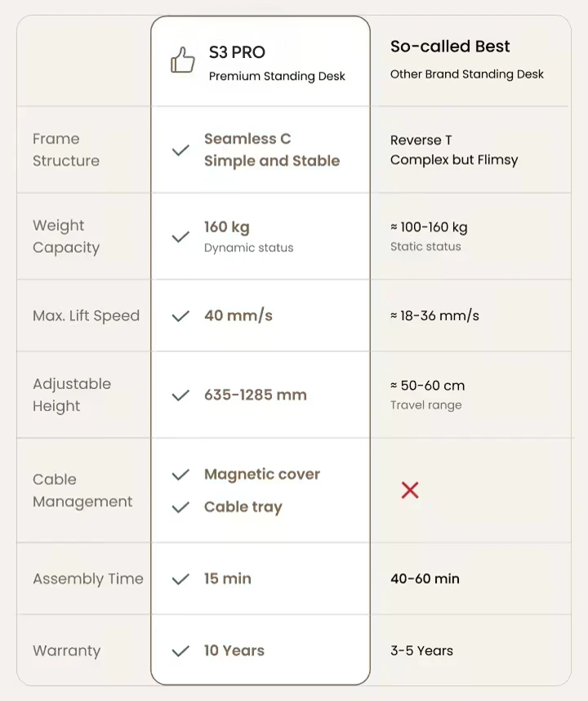The height and width of the screenshot is (701, 588).
Task: Click the Max. Lift Speed row label
Action: coord(87,316)
